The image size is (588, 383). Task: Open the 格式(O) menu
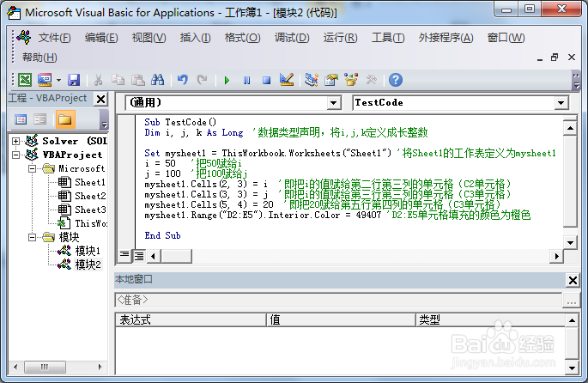[x=242, y=38]
